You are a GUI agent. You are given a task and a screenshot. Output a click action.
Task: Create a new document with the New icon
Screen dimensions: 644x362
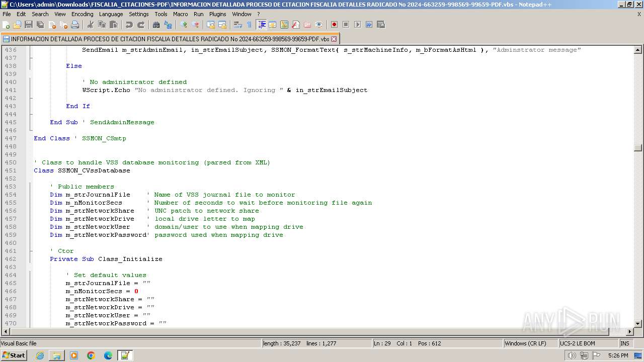click(x=7, y=25)
